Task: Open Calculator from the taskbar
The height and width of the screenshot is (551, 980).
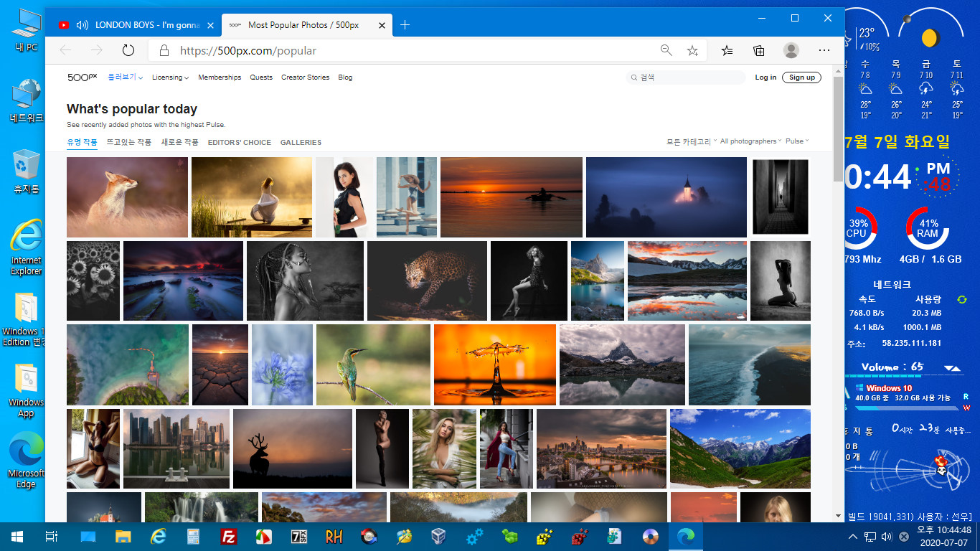Action: (x=194, y=536)
